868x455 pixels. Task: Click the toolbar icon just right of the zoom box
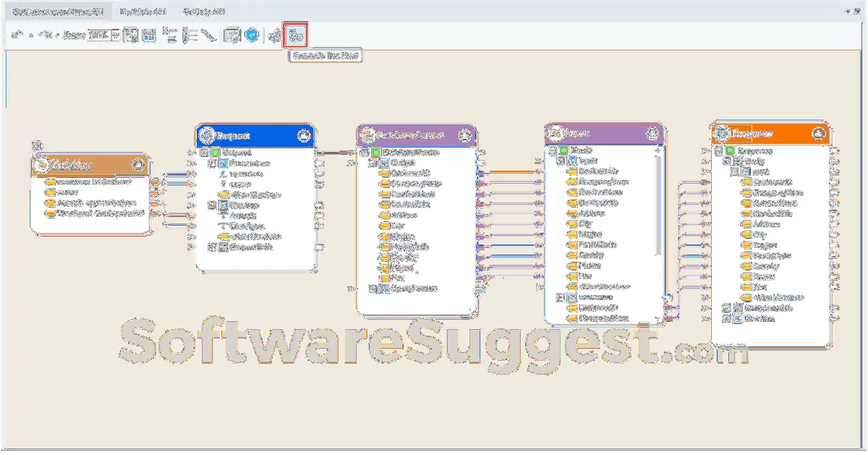[x=130, y=35]
